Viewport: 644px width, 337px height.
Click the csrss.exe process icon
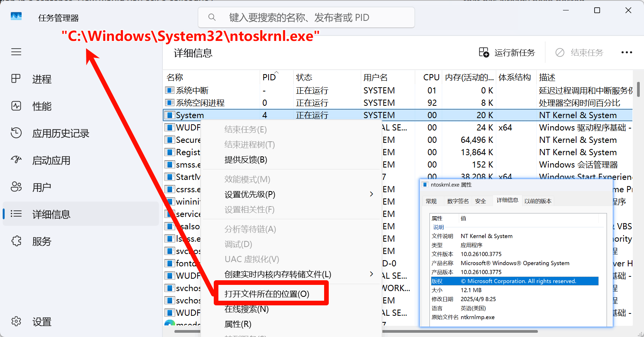coord(169,189)
